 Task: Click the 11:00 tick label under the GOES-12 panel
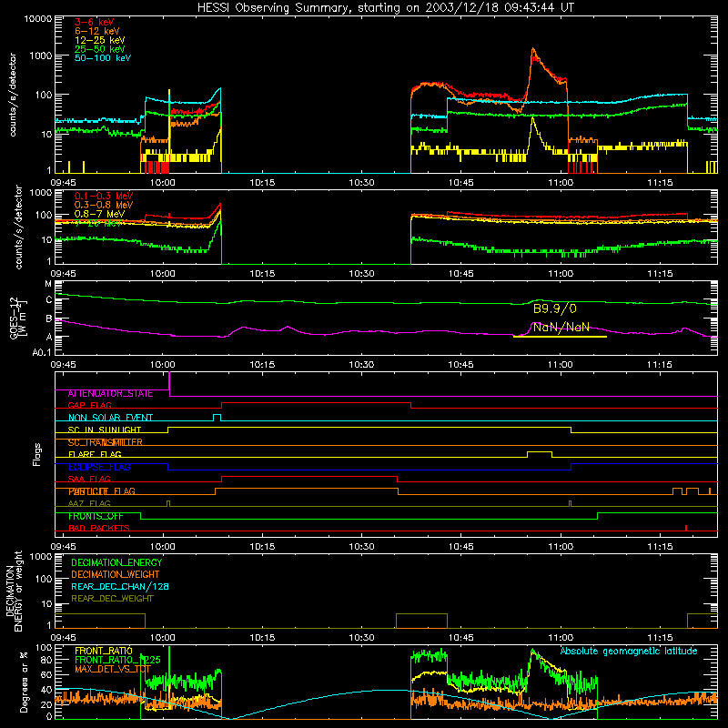[x=561, y=365]
